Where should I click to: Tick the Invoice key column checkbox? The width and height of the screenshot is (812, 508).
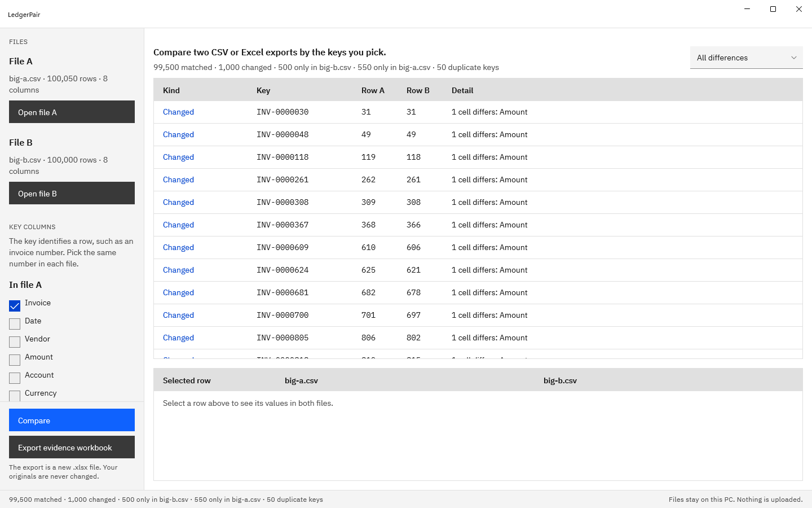[15, 306]
